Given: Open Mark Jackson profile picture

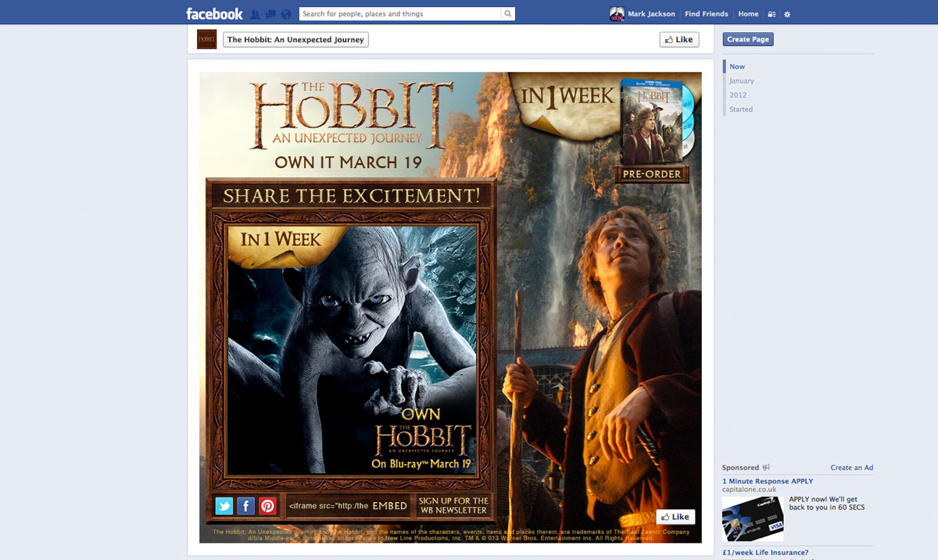Looking at the screenshot, I should [617, 14].
